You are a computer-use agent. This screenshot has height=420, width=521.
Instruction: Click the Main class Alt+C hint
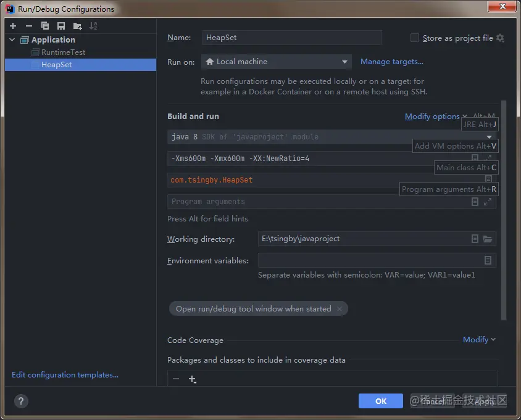click(466, 168)
